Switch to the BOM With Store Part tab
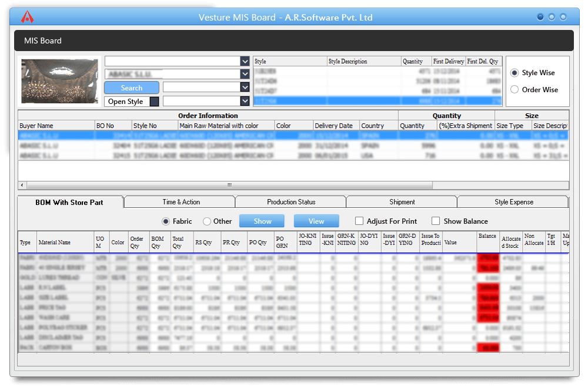This screenshot has width=588, height=387. (x=69, y=202)
